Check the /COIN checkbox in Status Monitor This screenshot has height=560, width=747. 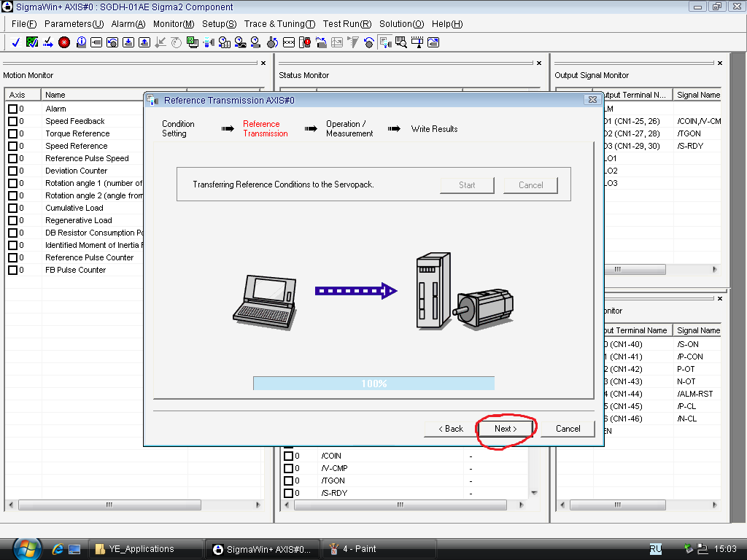coord(288,456)
